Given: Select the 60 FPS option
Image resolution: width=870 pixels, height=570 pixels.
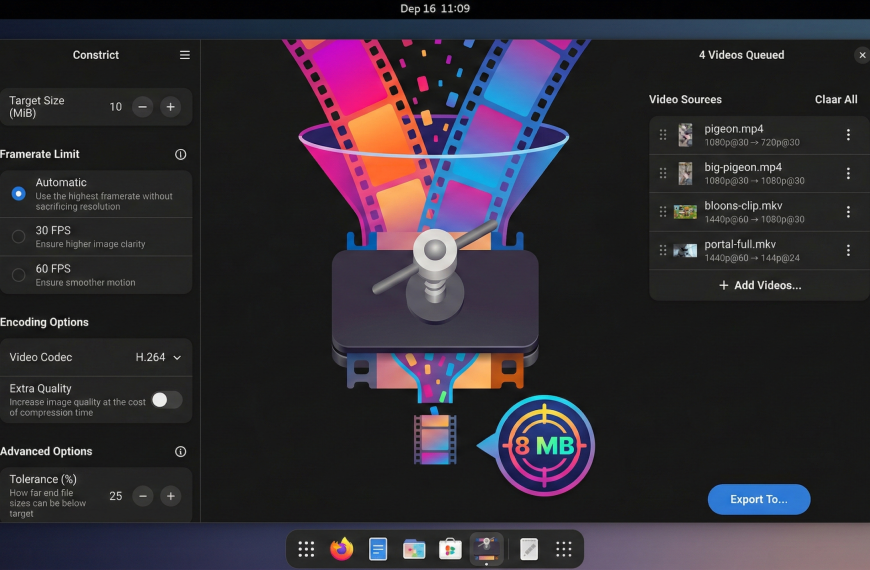Looking at the screenshot, I should [x=96, y=275].
